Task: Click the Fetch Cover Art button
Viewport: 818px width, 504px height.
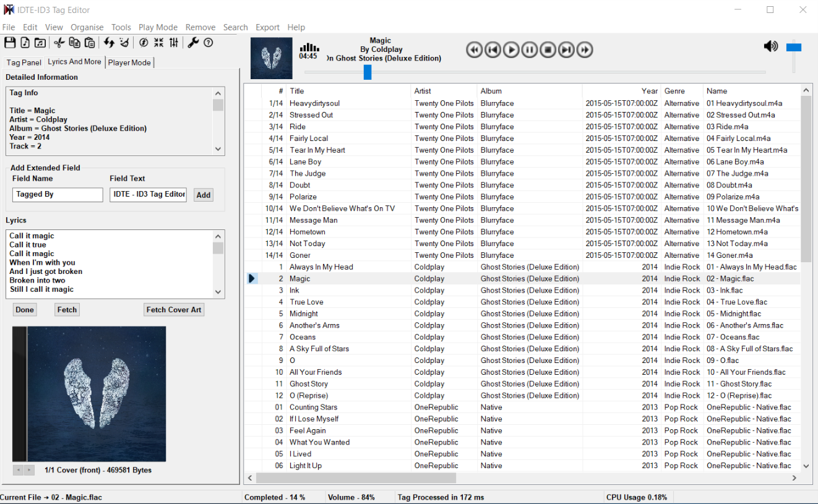Action: point(174,310)
